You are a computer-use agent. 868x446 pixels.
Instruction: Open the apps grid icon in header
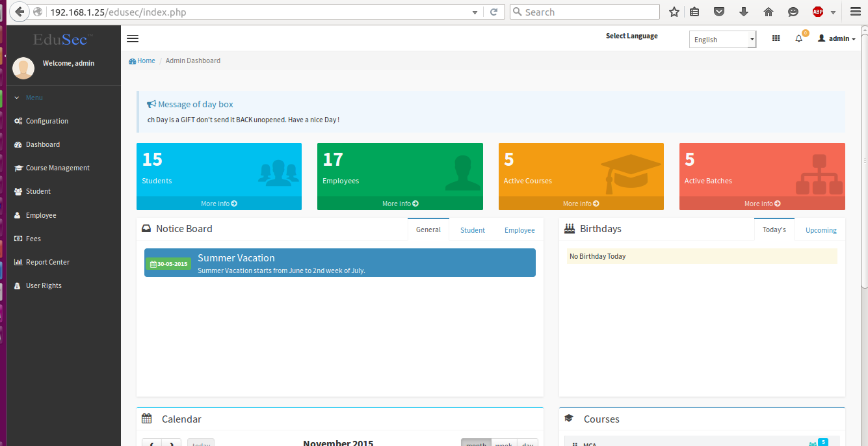pos(776,39)
